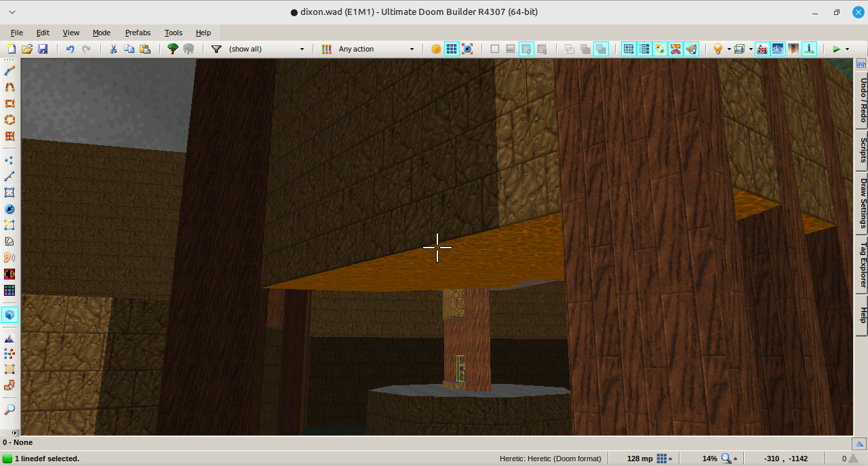The height and width of the screenshot is (466, 868).
Task: Open the Find and Replace magnifier
Action: pyautogui.click(x=9, y=410)
